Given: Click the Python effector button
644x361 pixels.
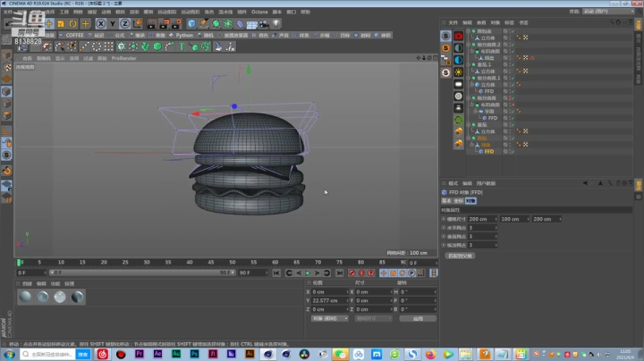Looking at the screenshot, I should pyautogui.click(x=181, y=35).
